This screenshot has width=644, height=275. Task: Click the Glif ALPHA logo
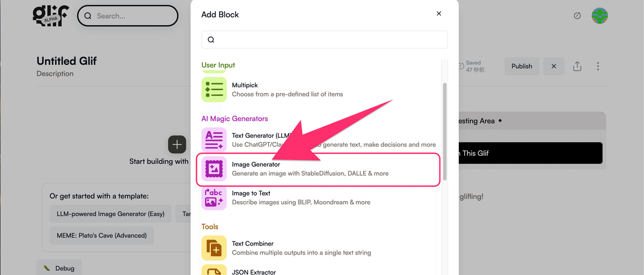tap(50, 15)
